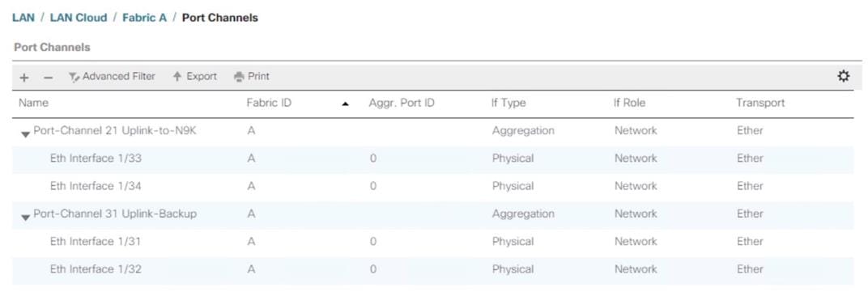Select Eth Interface 1/33 row
868x296 pixels.
click(x=433, y=159)
